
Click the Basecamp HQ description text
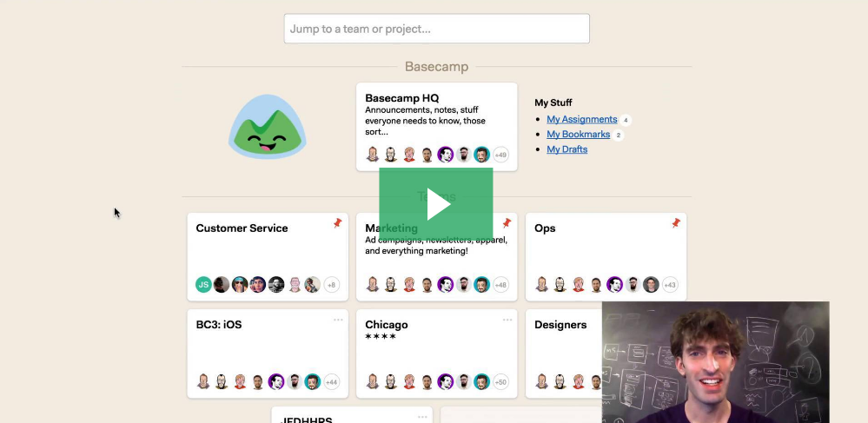point(425,121)
